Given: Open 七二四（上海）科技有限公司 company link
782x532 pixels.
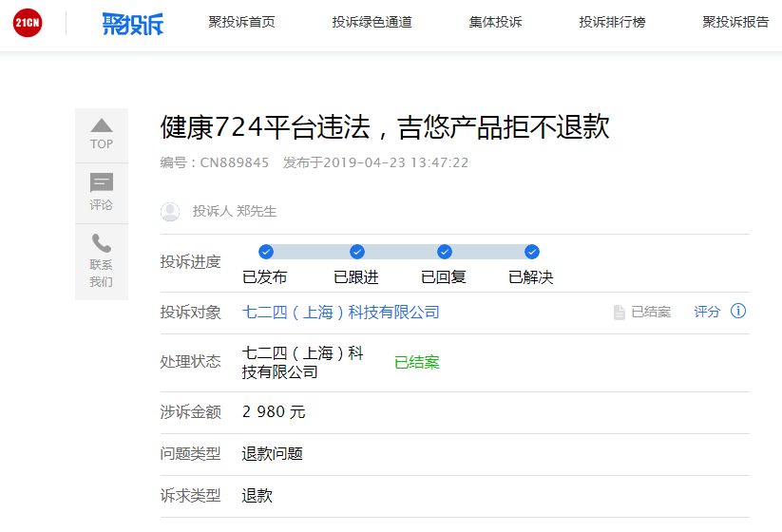Looking at the screenshot, I should point(340,313).
